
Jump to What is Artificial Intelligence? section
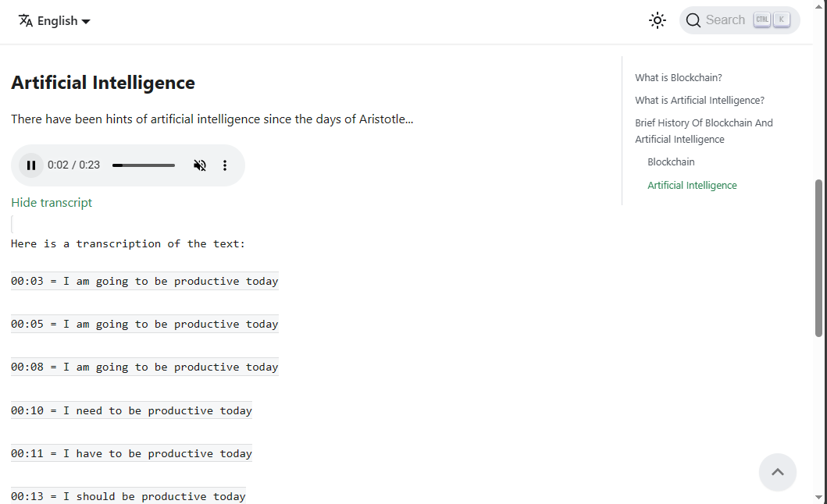[x=699, y=101]
